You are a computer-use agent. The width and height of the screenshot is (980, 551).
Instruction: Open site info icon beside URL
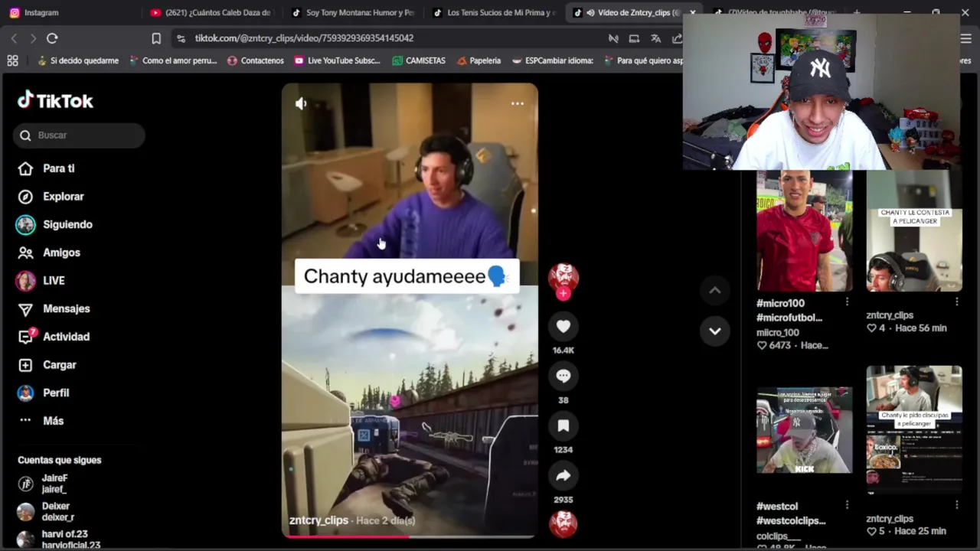click(180, 38)
